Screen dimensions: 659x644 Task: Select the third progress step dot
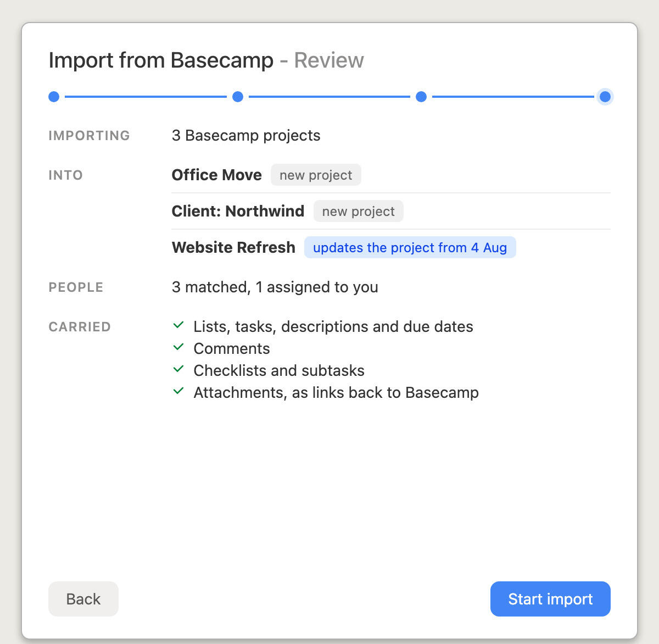point(421,97)
